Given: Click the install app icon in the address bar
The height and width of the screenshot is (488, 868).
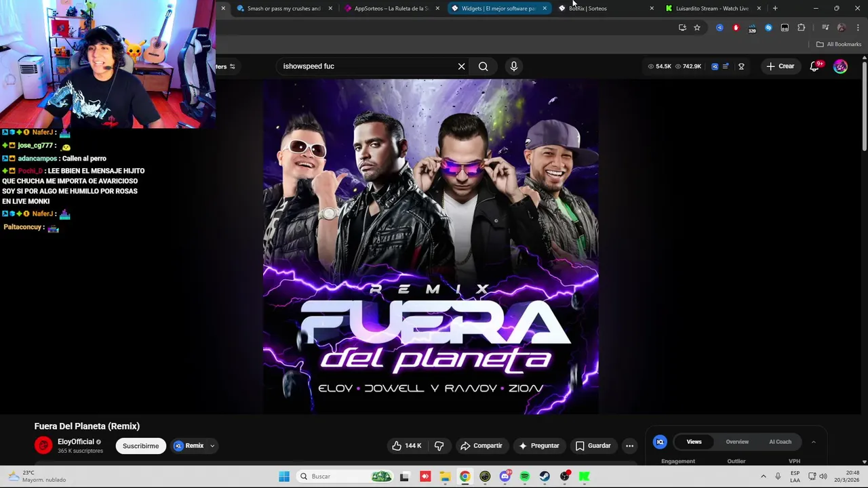Looking at the screenshot, I should 682,28.
